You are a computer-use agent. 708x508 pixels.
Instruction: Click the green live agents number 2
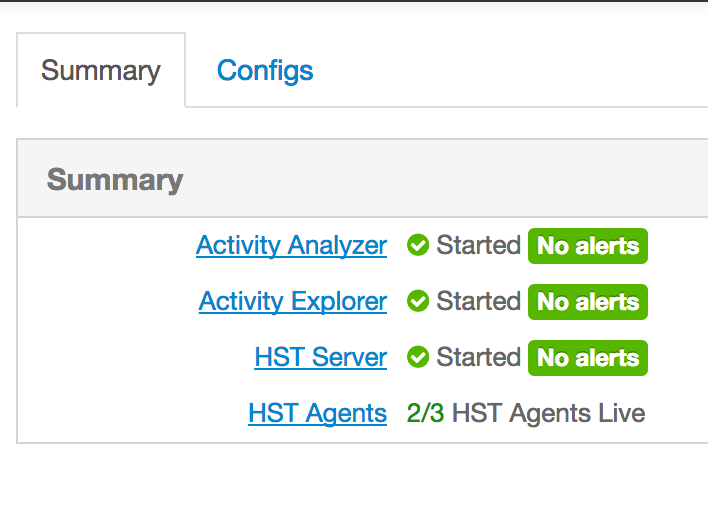(x=414, y=413)
